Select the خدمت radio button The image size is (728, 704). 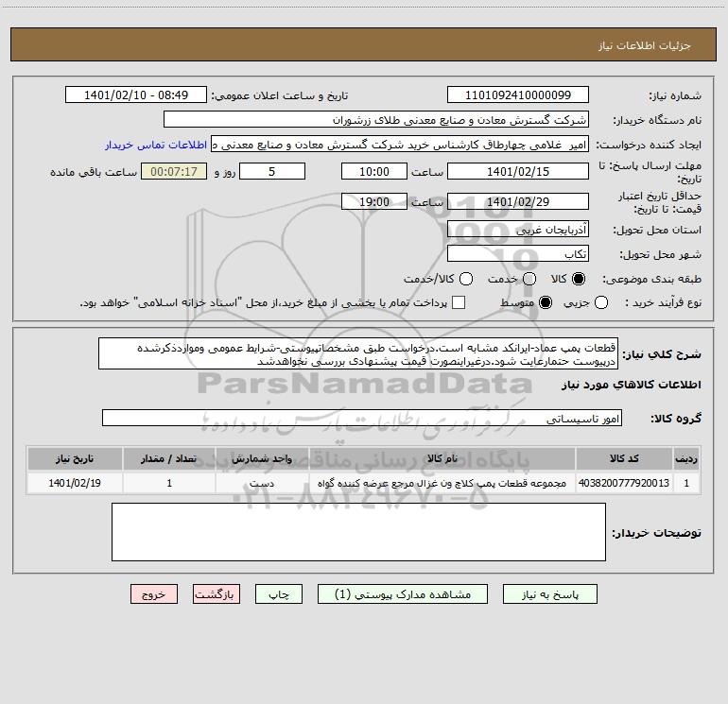tap(529, 279)
